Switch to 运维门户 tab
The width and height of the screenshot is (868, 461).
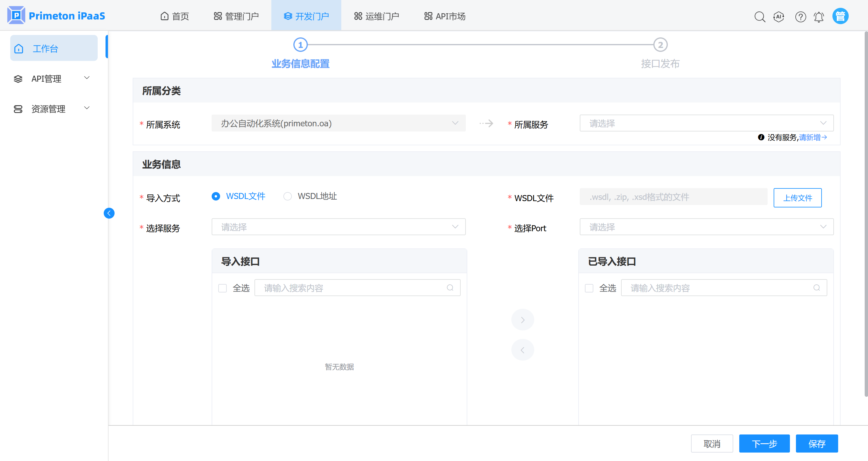tap(376, 16)
